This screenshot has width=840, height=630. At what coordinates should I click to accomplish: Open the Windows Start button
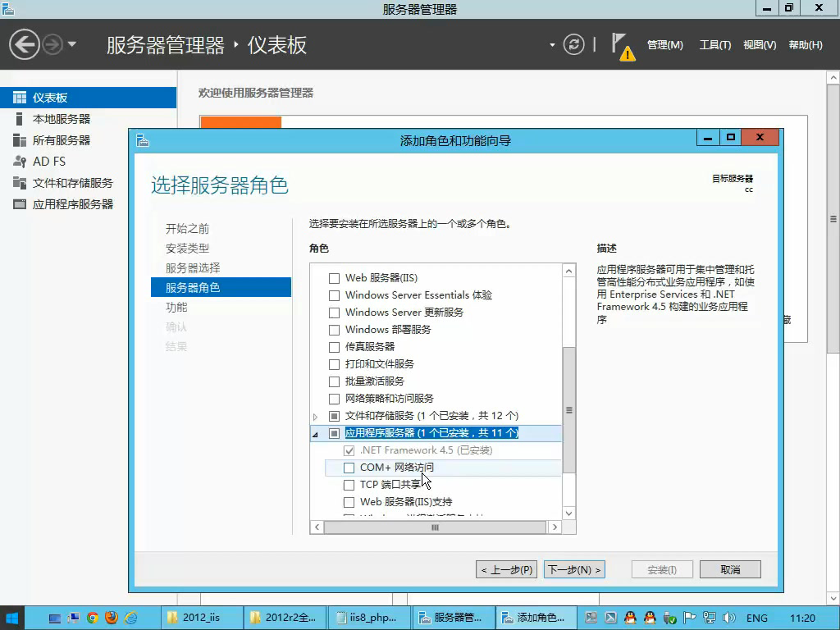[11, 619]
